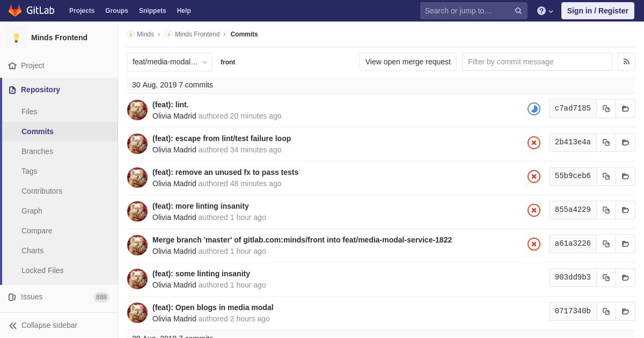Browse files at commit 855a4229

pyautogui.click(x=625, y=210)
